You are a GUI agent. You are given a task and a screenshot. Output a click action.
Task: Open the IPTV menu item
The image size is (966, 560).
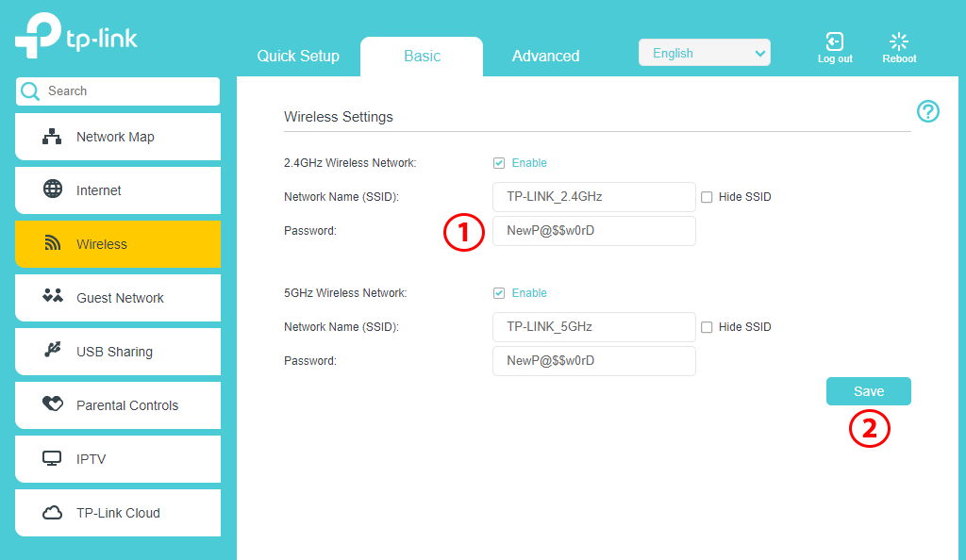[x=118, y=459]
